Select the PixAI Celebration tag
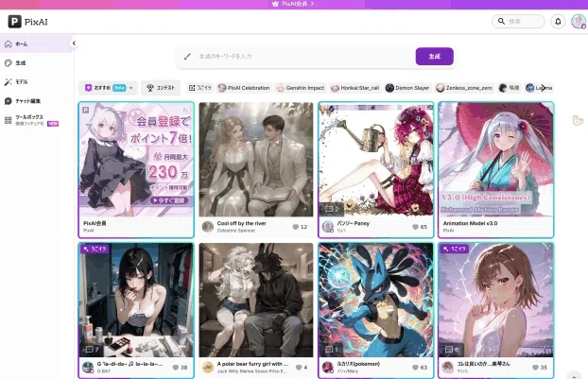 244,88
